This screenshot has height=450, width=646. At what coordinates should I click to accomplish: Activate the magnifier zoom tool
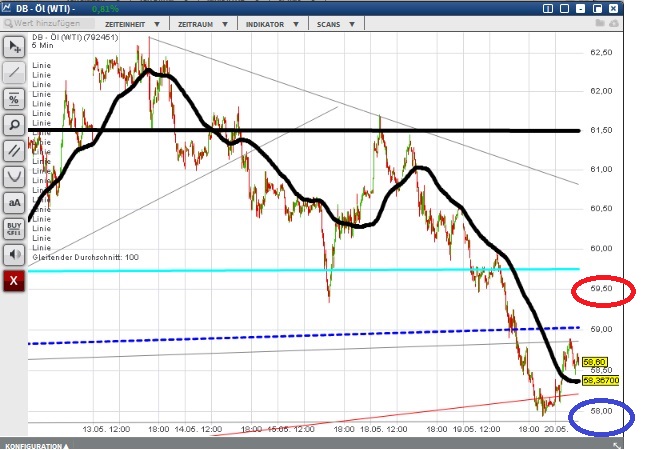click(x=14, y=125)
